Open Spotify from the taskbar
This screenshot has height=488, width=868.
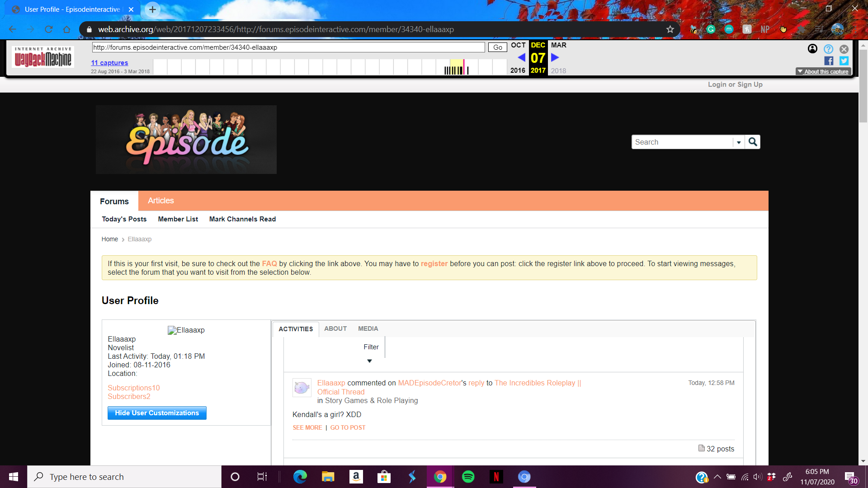click(x=468, y=477)
